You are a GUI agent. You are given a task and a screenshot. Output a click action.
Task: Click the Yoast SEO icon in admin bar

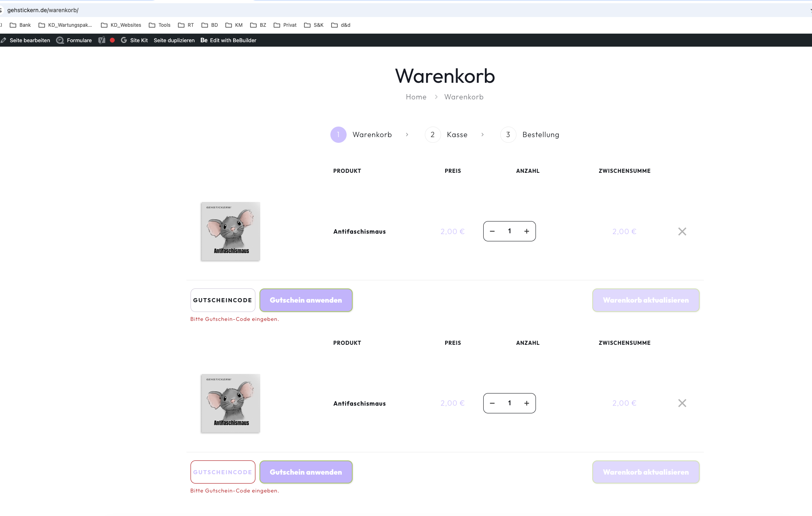[102, 40]
